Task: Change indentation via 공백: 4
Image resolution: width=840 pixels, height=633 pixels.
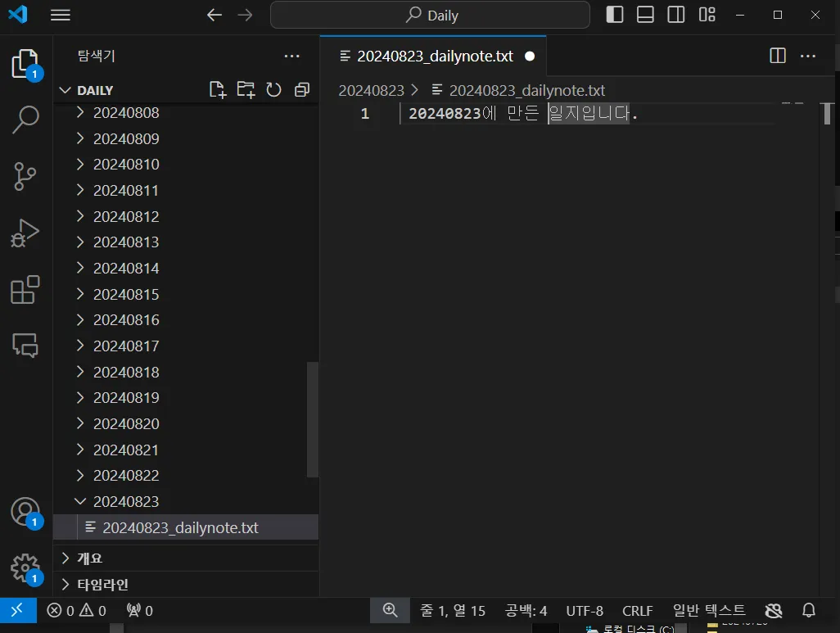Action: click(x=526, y=611)
